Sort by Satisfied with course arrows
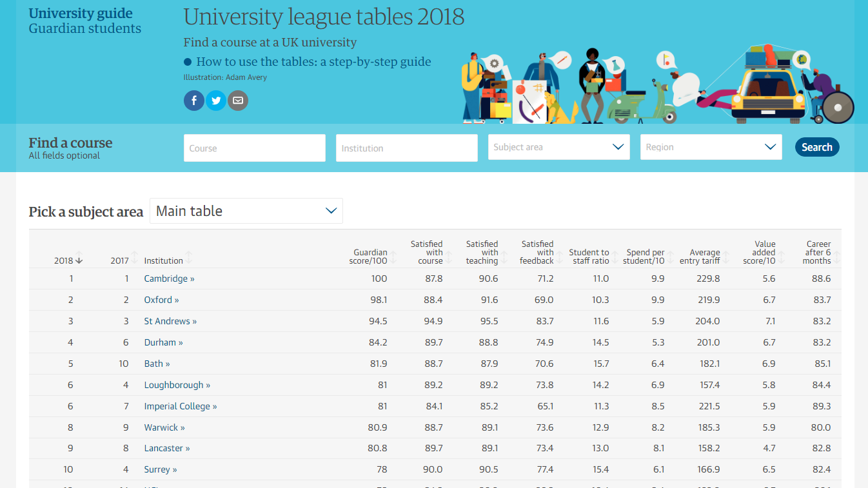 pos(449,258)
